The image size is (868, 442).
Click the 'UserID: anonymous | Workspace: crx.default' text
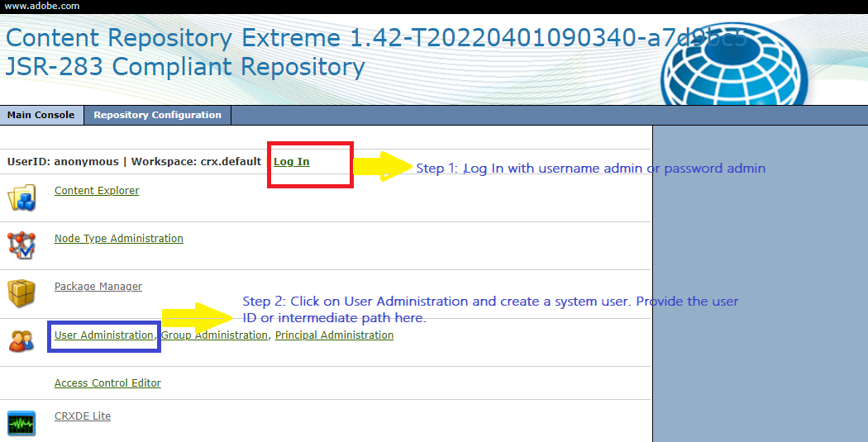[x=134, y=162]
